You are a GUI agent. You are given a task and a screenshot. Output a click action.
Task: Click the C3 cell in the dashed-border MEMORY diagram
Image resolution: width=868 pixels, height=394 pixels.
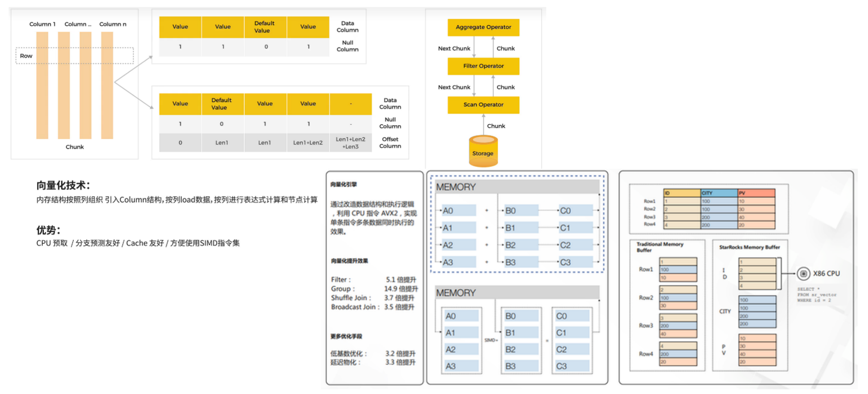576,262
